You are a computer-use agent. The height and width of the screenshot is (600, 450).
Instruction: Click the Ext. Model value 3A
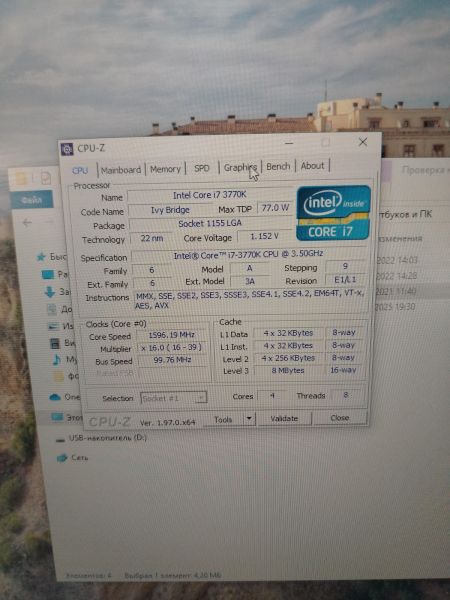[250, 281]
